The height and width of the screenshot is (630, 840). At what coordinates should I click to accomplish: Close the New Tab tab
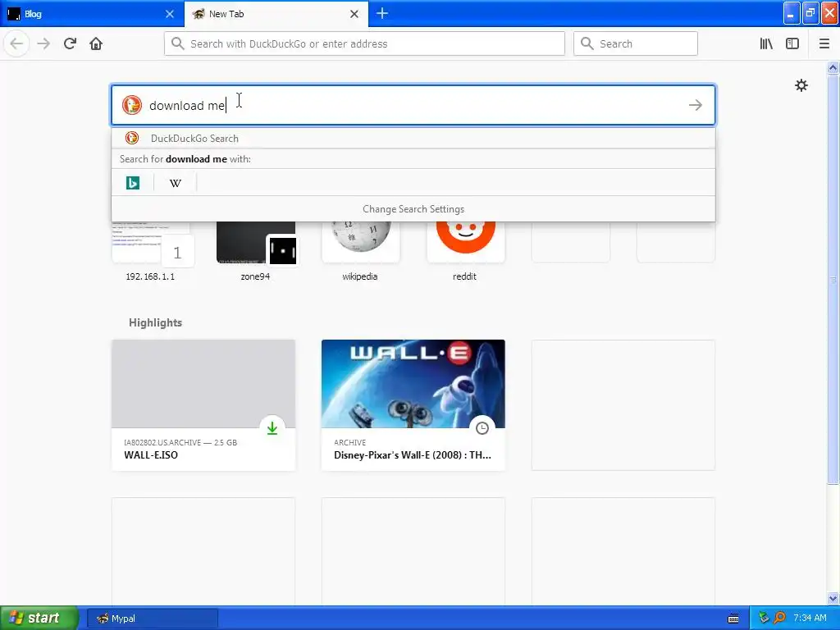point(354,14)
